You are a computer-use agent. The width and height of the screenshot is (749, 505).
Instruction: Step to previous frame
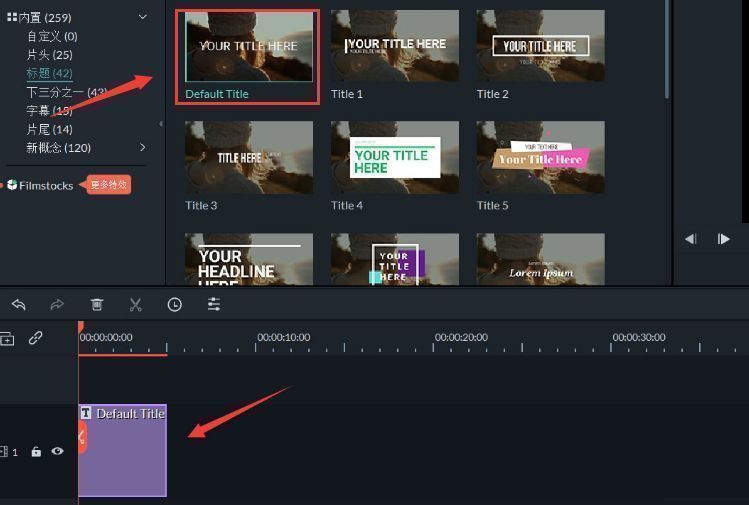pos(690,239)
